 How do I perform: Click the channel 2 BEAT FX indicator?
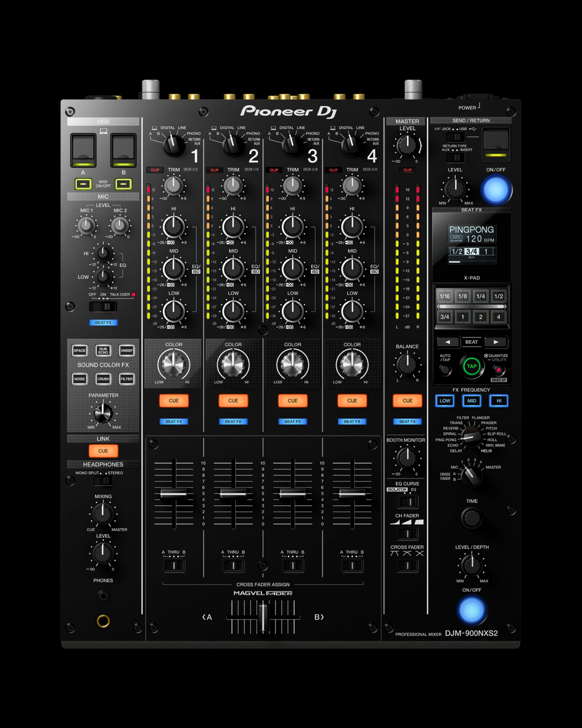(x=233, y=421)
